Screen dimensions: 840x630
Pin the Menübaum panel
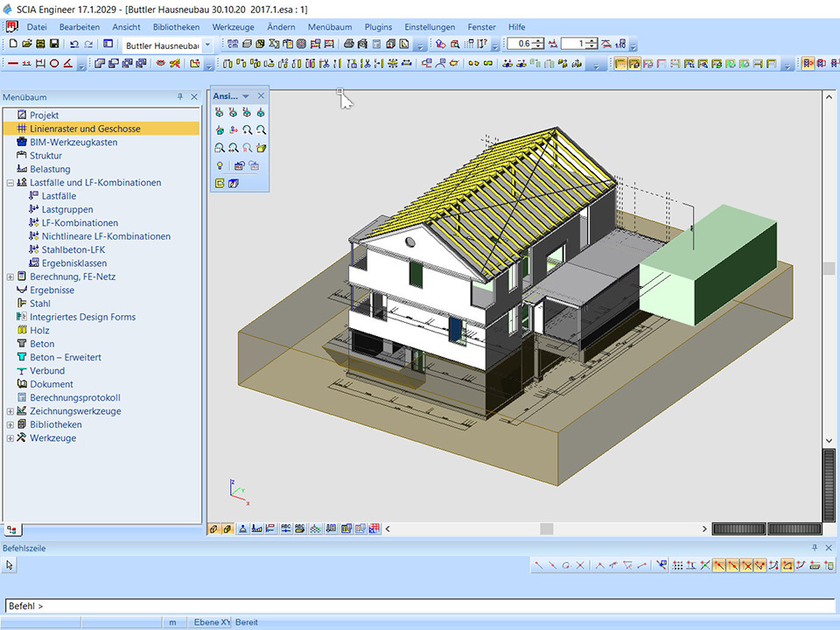pyautogui.click(x=180, y=97)
